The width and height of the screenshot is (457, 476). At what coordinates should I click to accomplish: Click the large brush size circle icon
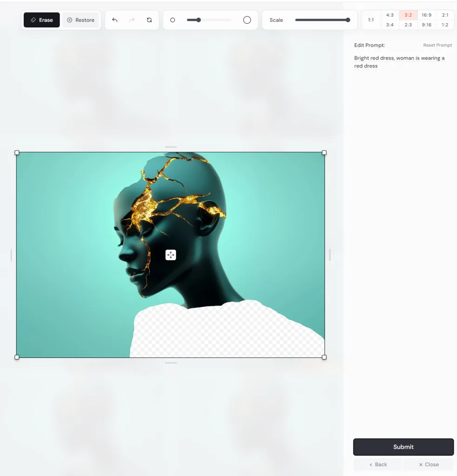click(247, 20)
